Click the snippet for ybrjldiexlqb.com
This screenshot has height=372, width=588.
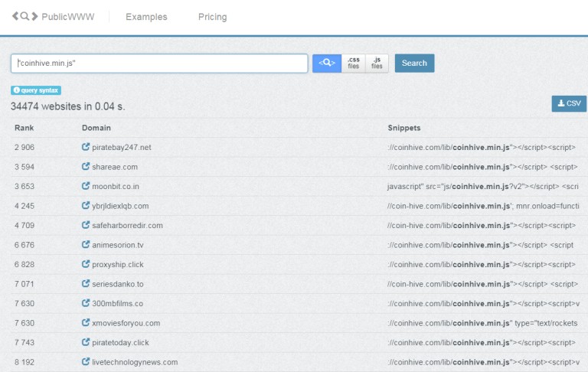pos(483,206)
